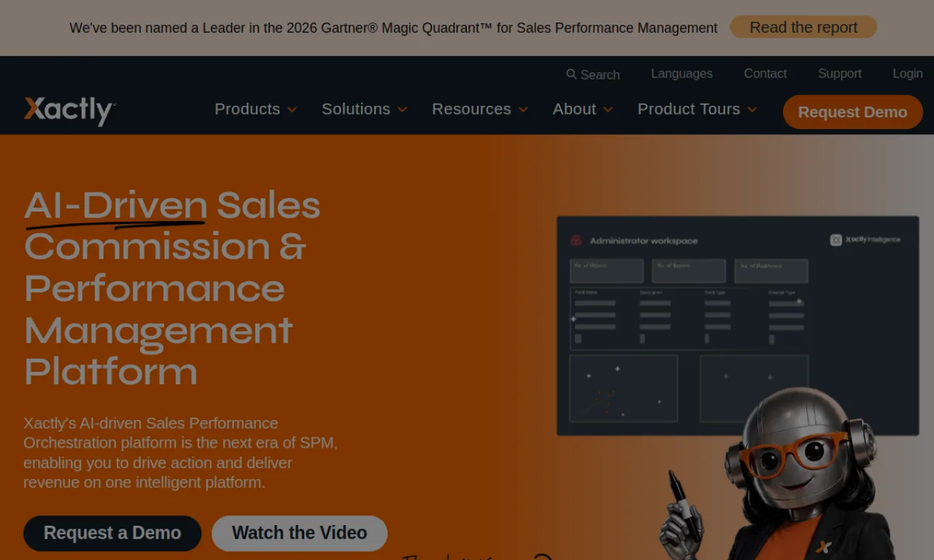The width and height of the screenshot is (934, 560).
Task: Click the paragraph starting "Xactly's AI-driven Sales Performance"
Action: pos(180,453)
